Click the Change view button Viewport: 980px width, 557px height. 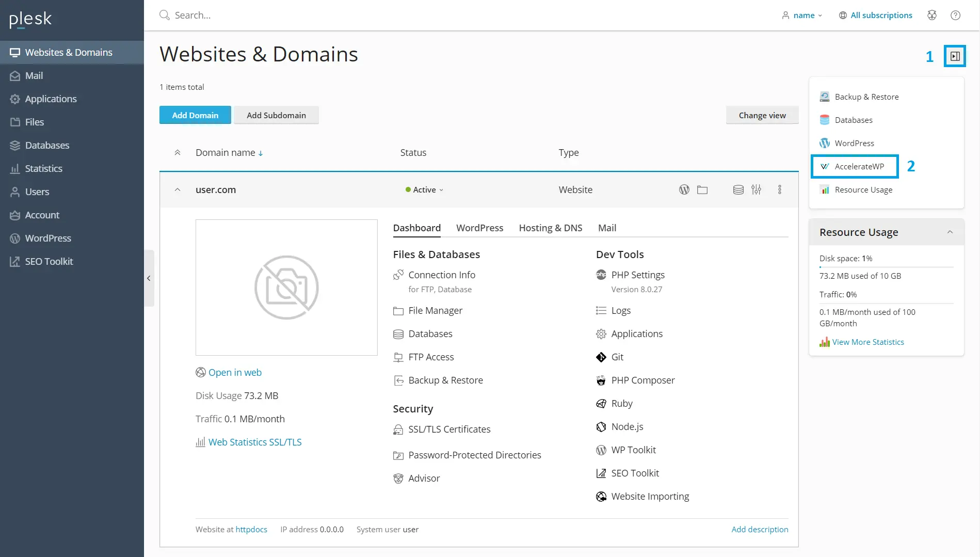point(762,115)
